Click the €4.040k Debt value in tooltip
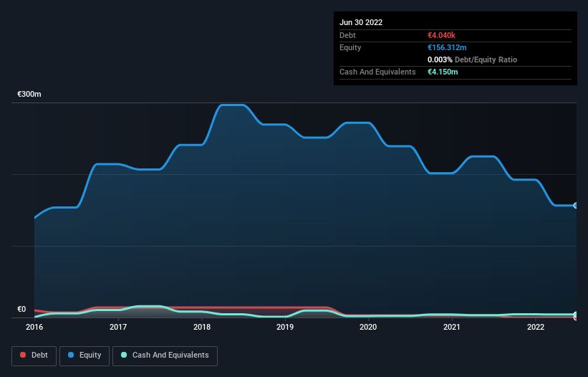Image resolution: width=588 pixels, height=377 pixels. click(441, 35)
